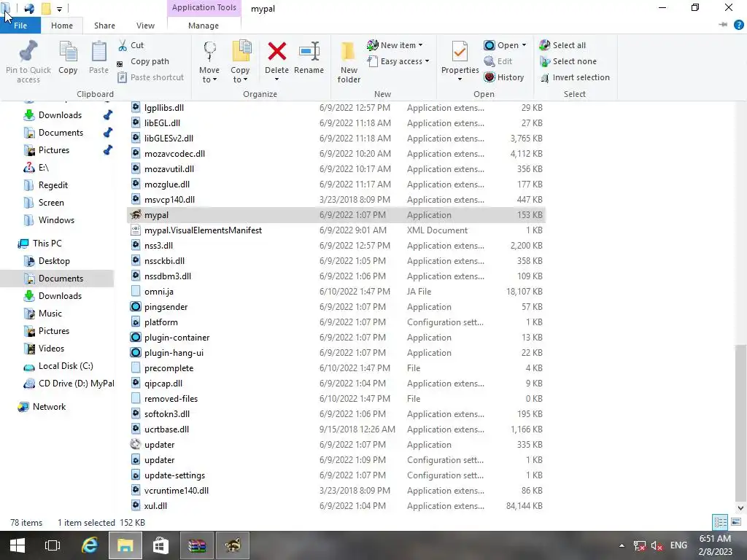Click Invert selection

click(575, 77)
